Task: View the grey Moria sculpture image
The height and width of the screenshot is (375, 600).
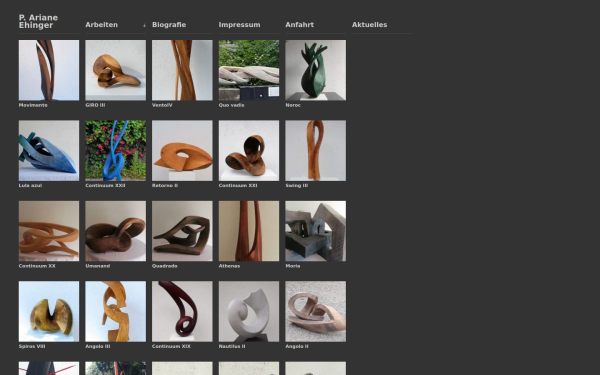Action: (315, 231)
